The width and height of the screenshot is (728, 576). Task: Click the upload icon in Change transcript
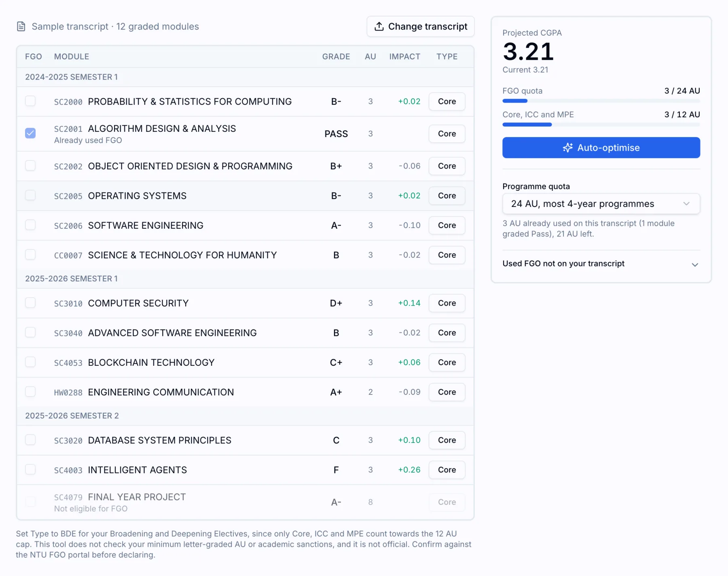tap(379, 27)
